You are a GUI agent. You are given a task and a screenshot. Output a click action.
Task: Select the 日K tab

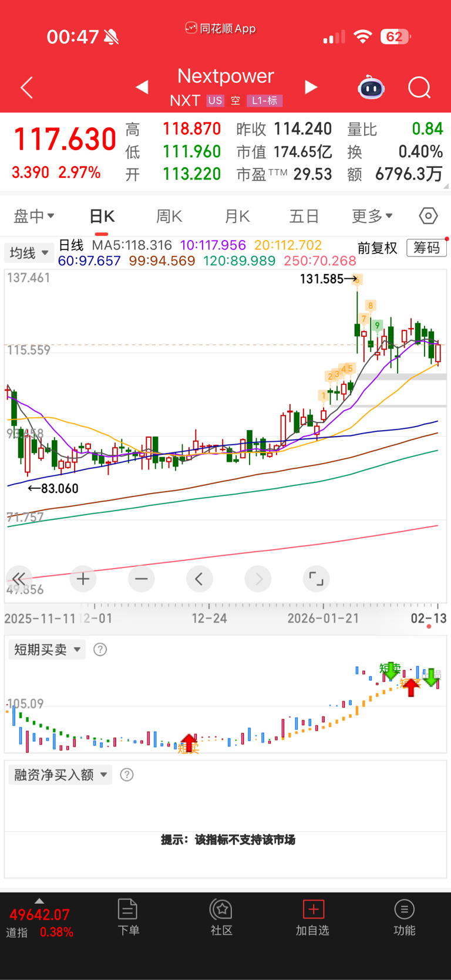102,217
